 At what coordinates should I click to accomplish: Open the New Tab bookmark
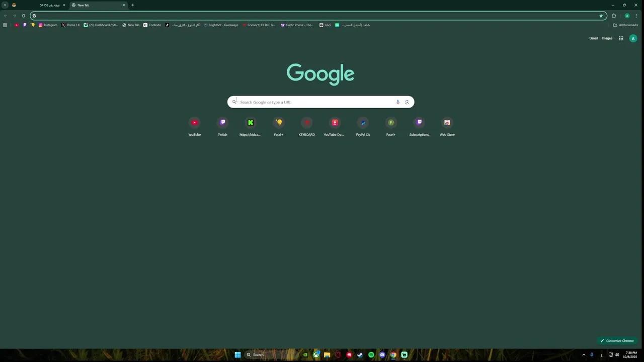pyautogui.click(x=131, y=25)
